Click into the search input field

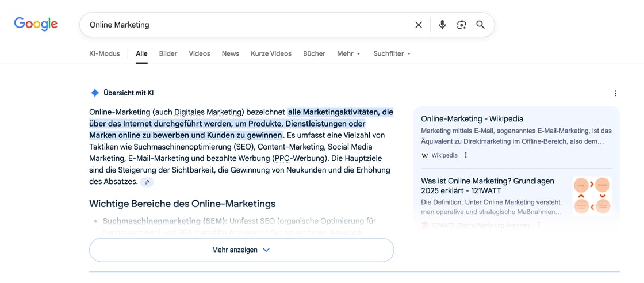pos(247,25)
